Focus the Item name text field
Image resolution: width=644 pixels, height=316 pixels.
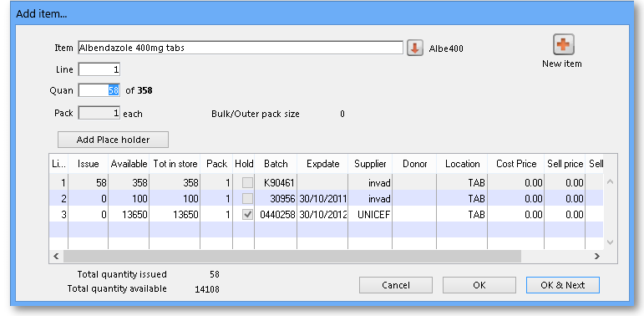(x=241, y=48)
